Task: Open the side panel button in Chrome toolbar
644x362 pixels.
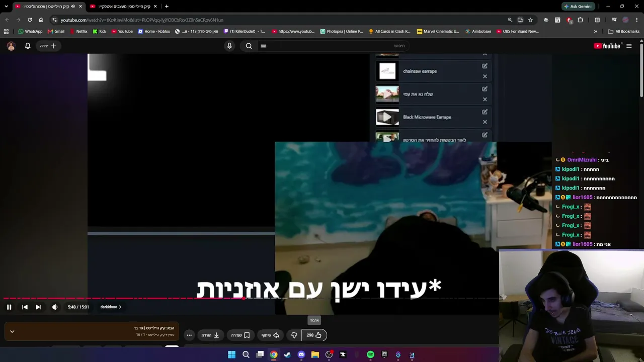Action: click(x=597, y=20)
